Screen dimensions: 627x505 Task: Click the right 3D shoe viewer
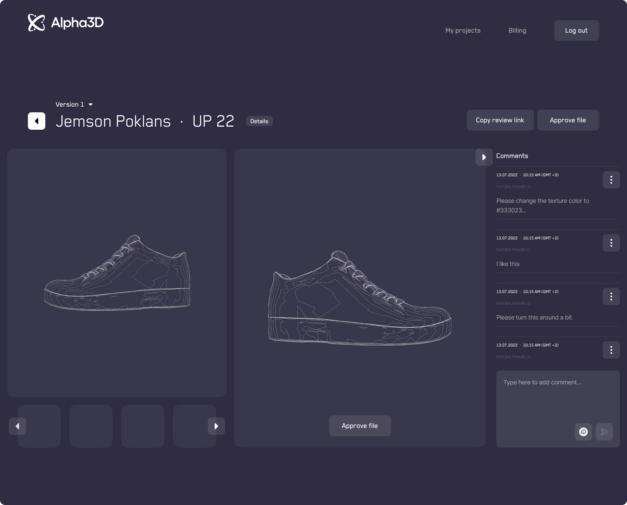point(360,298)
